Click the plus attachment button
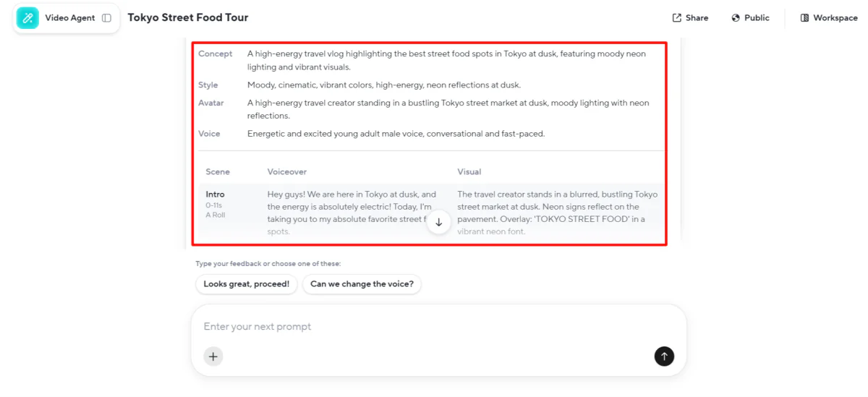The width and height of the screenshot is (868, 397). point(213,356)
